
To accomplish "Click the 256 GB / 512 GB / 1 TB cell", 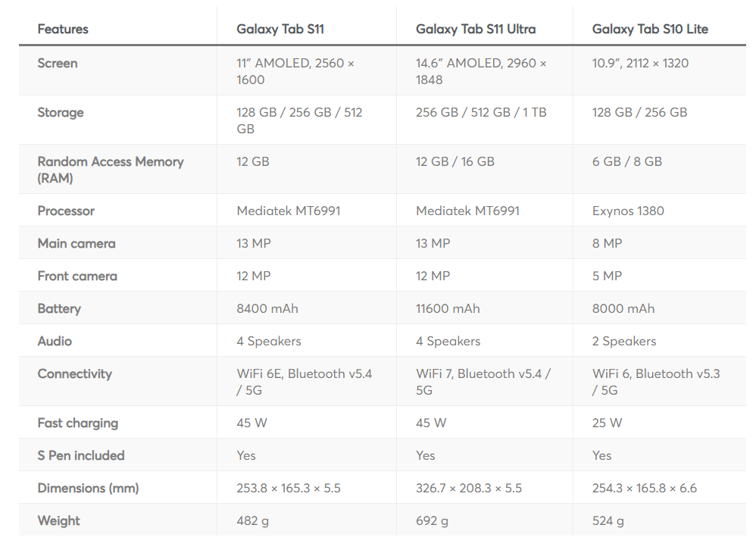I will point(481,112).
